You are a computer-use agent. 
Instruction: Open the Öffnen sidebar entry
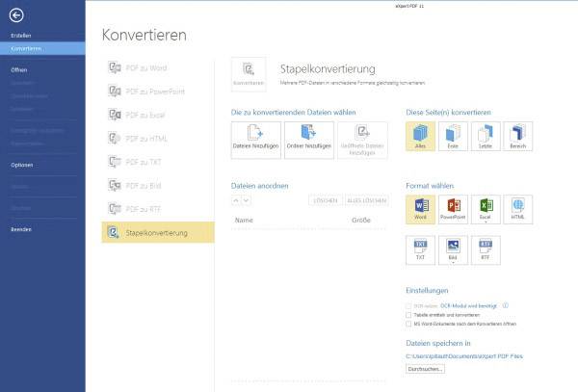(19, 69)
